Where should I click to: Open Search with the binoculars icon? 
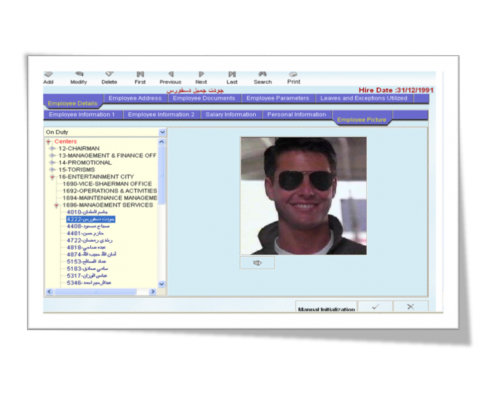263,74
